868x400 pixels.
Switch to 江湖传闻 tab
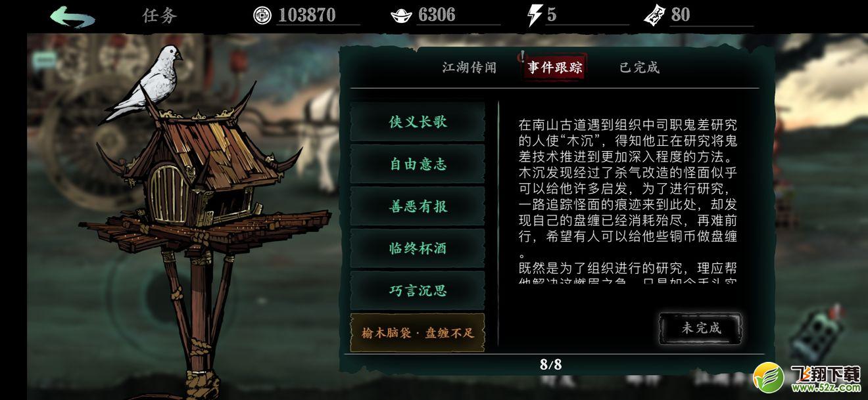(469, 68)
